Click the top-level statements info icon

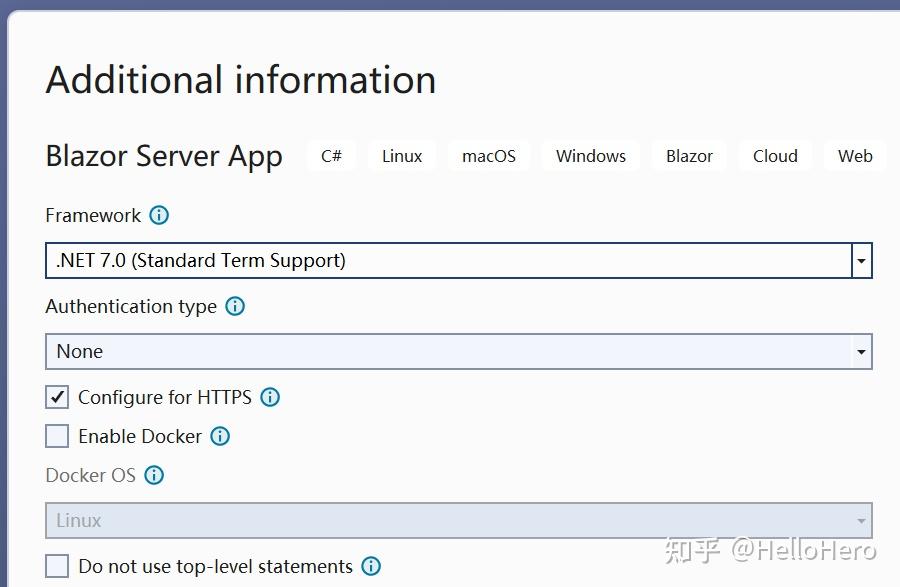coord(371,566)
